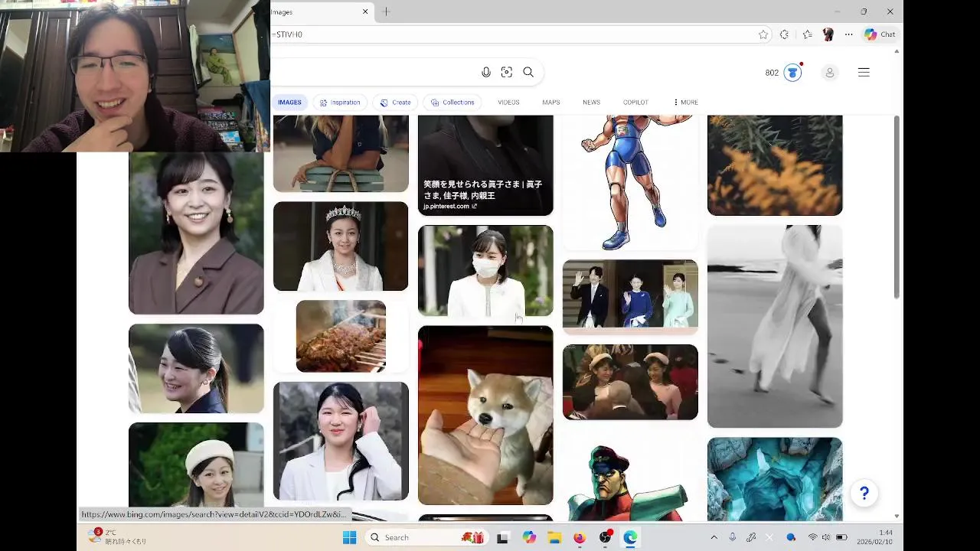Viewport: 980px width, 551px height.
Task: Close the Images browser tab
Action: click(365, 11)
